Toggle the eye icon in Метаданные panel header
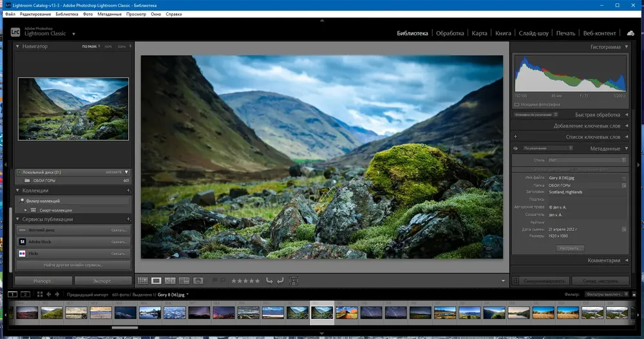Viewport: 644px width, 339px height. pyautogui.click(x=516, y=149)
